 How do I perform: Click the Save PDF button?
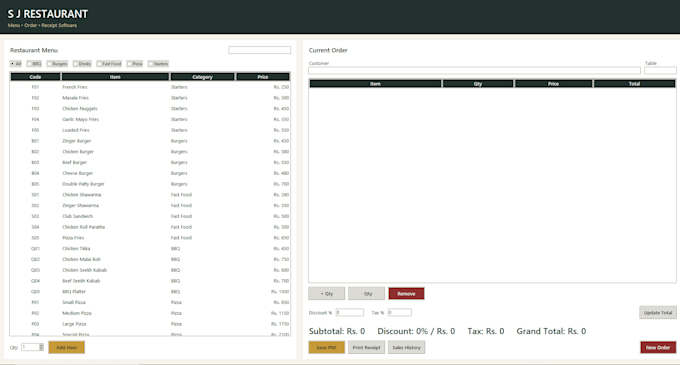(327, 347)
